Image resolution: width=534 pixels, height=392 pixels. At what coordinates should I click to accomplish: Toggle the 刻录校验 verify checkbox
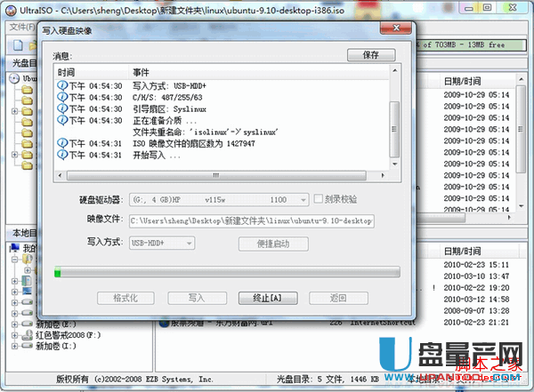point(318,199)
